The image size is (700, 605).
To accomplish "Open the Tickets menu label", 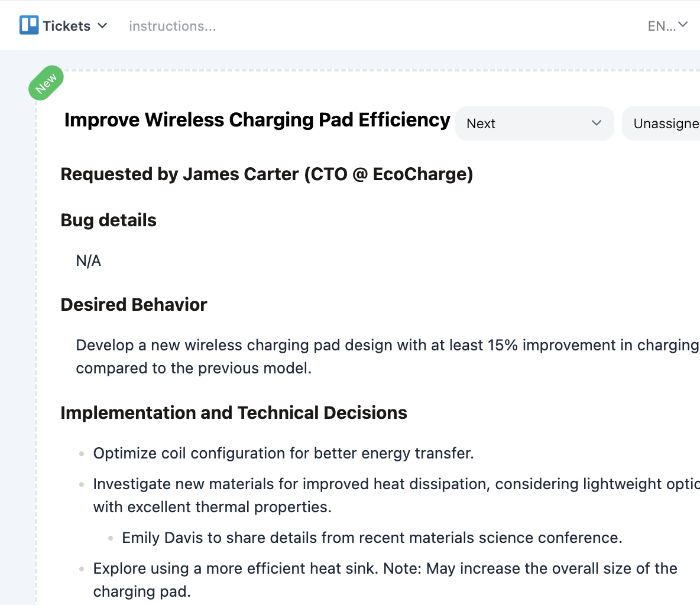I will 66,26.
